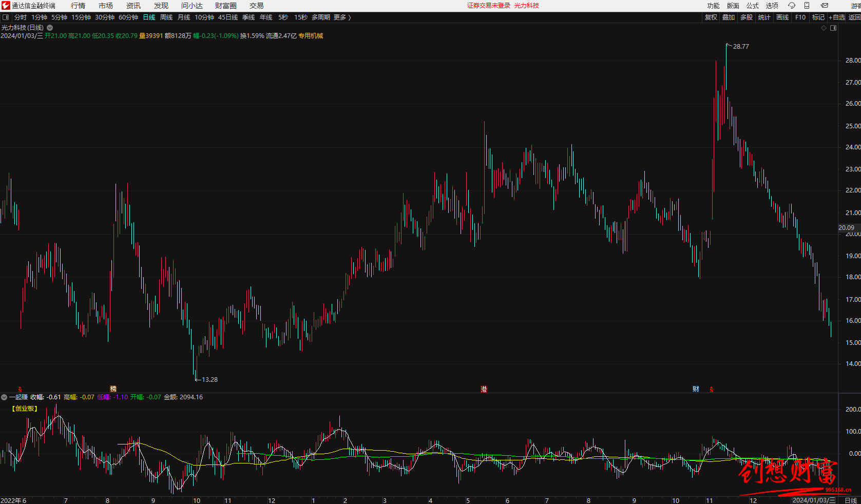Toggle the right info panel icon
861x504 pixels.
point(833,28)
